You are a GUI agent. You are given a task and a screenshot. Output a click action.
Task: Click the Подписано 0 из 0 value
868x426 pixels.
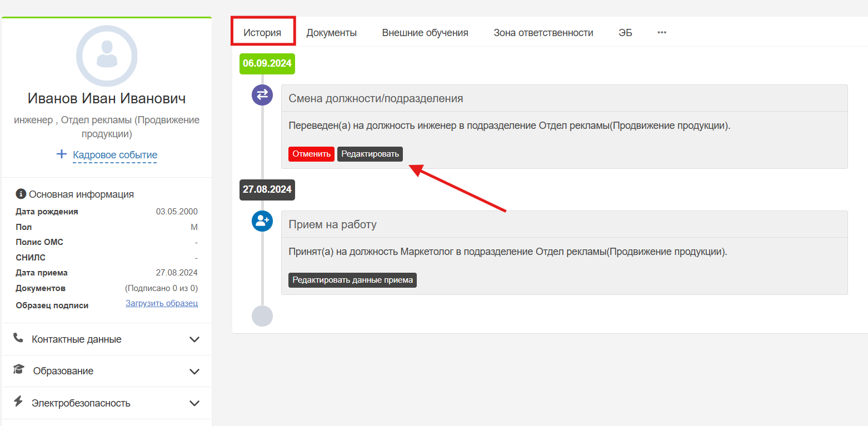click(x=161, y=288)
